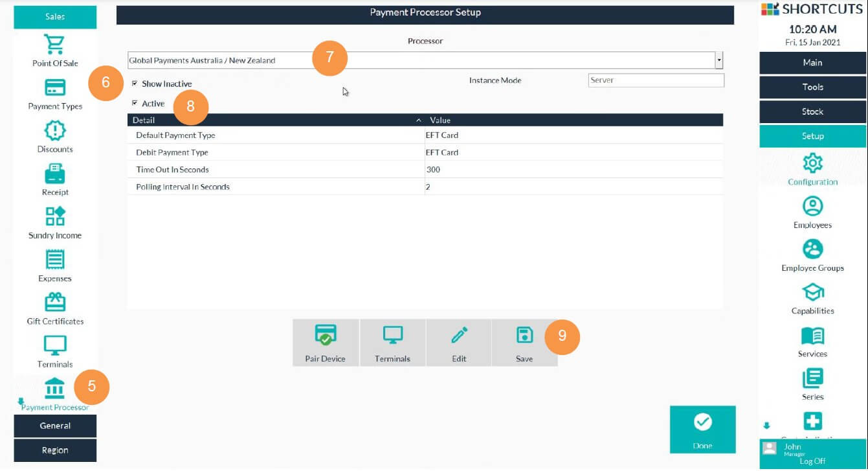
Task: Click the Done button
Action: [702, 430]
